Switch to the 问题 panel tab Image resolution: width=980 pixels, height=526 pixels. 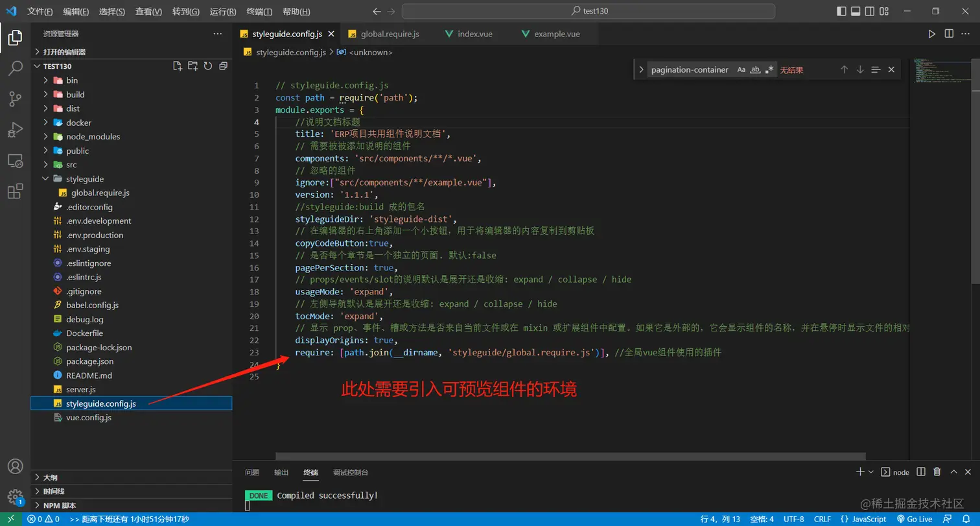(252, 472)
